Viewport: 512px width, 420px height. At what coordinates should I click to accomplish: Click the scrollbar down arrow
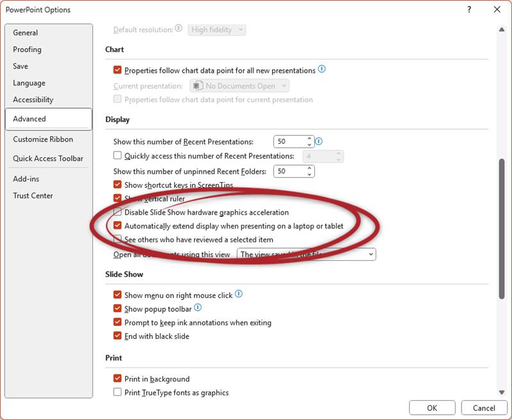pyautogui.click(x=502, y=393)
